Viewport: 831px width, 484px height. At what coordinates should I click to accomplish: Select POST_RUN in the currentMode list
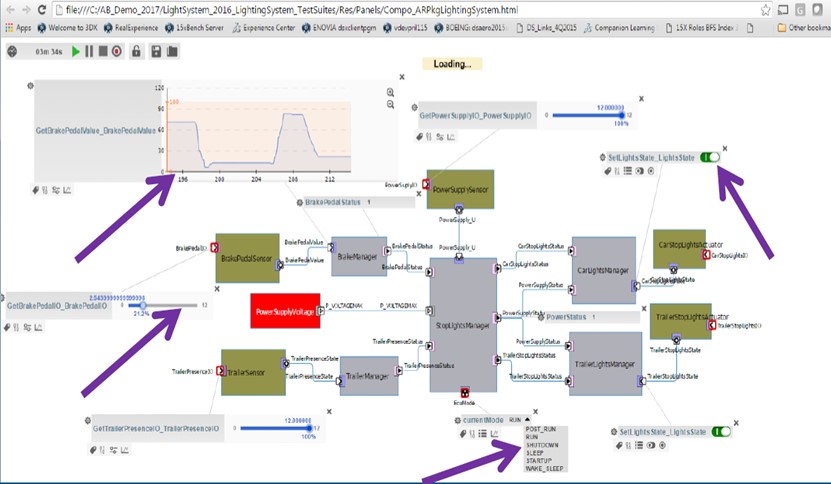541,429
